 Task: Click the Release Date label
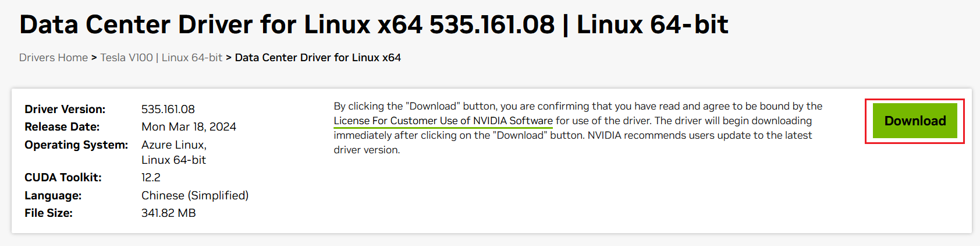[62, 126]
